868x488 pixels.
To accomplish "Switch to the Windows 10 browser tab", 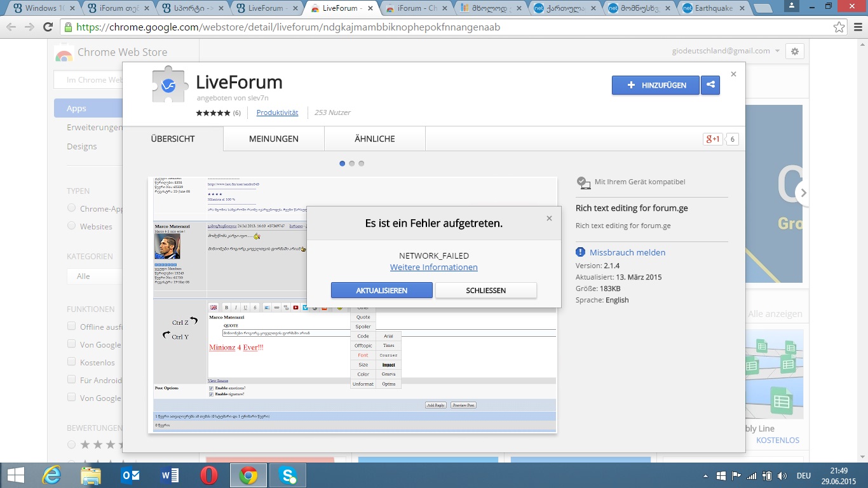I will pos(43,8).
